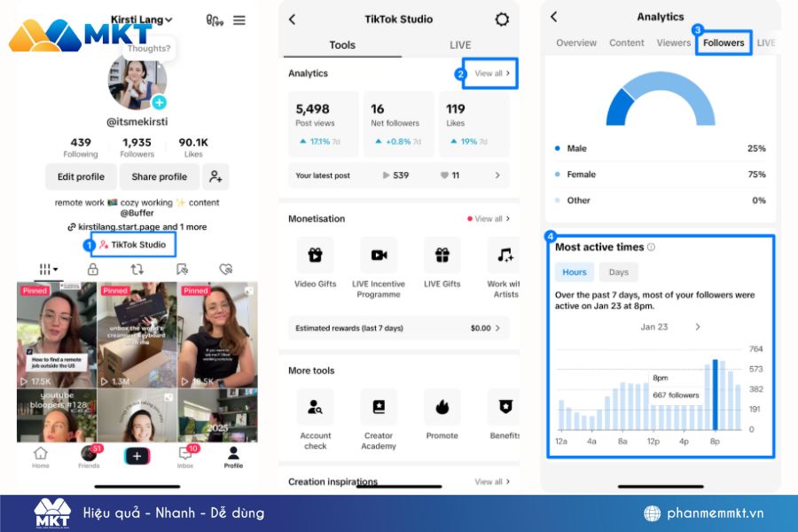Open the 5,498 Post views card
Screen dimensions: 798x532
[323, 124]
